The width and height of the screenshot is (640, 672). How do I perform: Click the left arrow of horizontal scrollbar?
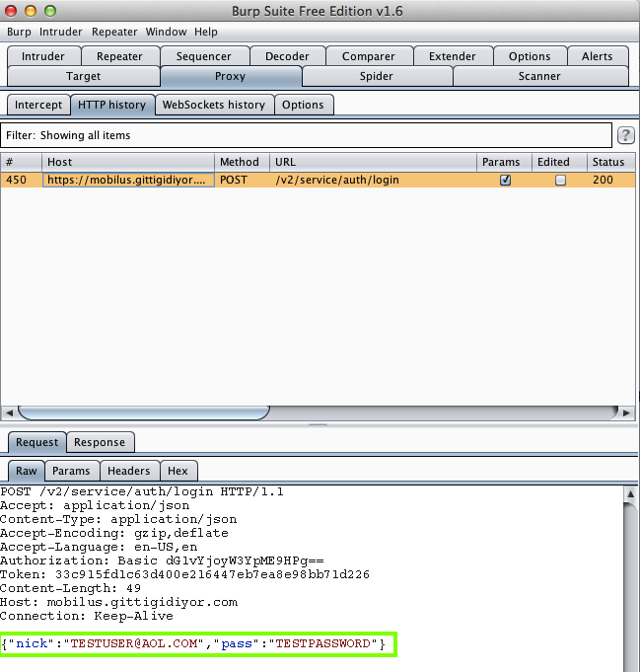point(9,413)
